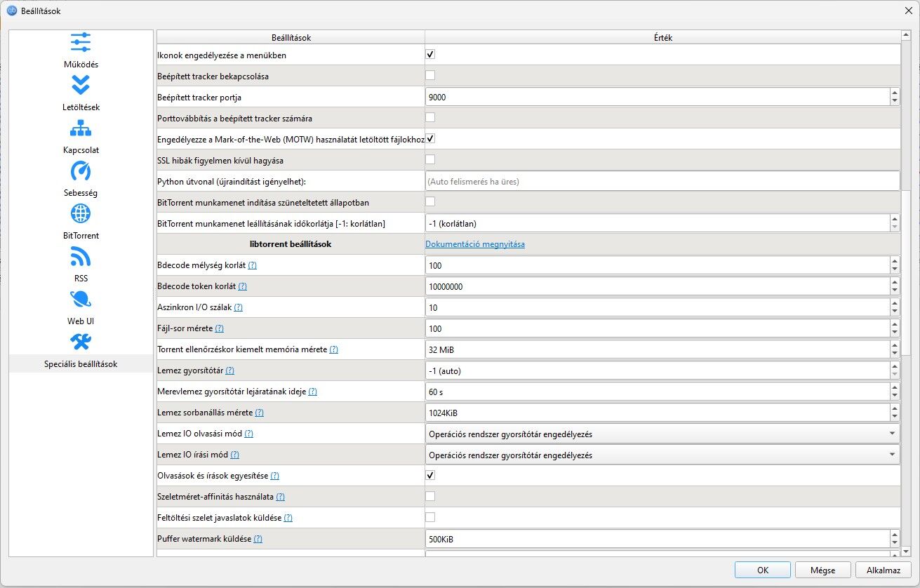The height and width of the screenshot is (588, 920).
Task: Open help for Szeletméret-affinitás használata
Action: coord(281,497)
